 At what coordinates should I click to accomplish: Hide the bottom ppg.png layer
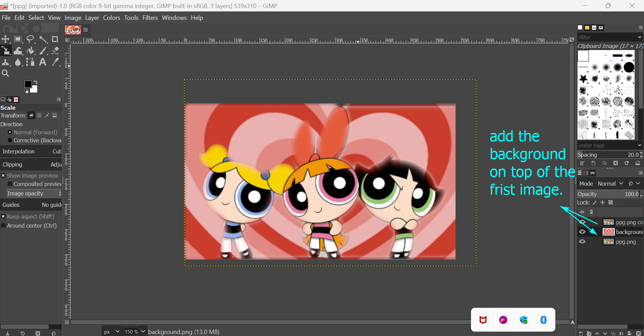(x=582, y=241)
